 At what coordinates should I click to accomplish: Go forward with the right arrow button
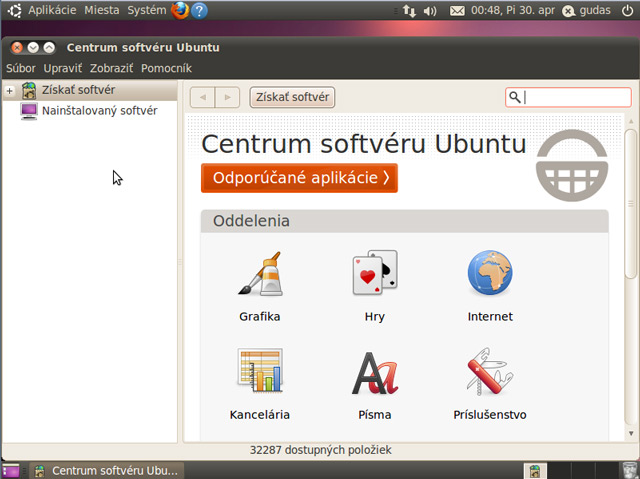point(227,97)
